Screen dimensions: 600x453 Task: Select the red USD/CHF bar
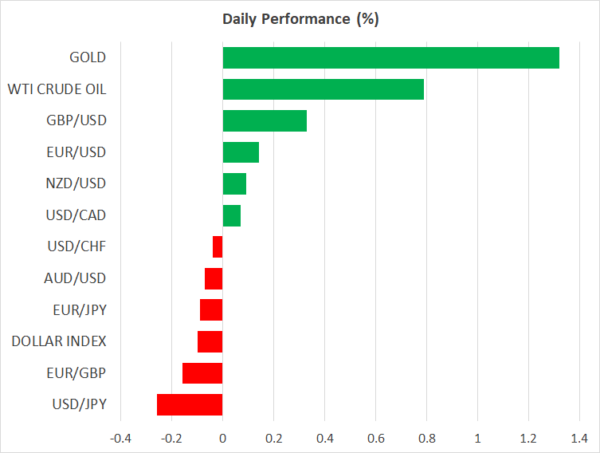[217, 247]
